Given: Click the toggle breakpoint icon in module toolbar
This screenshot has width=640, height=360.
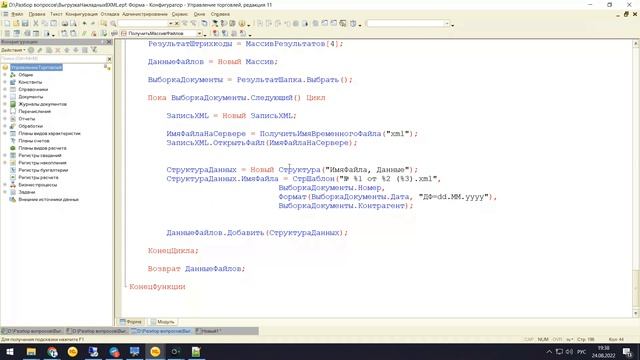Looking at the screenshot, I should point(216,33).
